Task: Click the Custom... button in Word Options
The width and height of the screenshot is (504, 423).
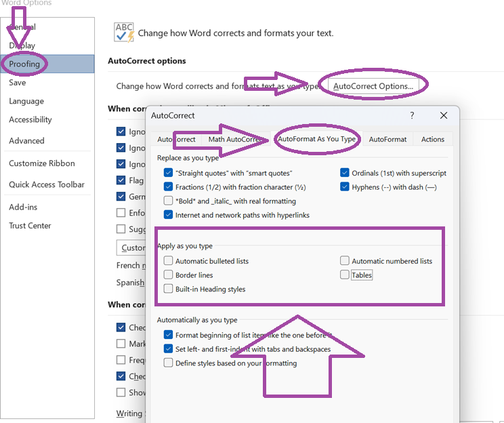Action: [x=131, y=247]
